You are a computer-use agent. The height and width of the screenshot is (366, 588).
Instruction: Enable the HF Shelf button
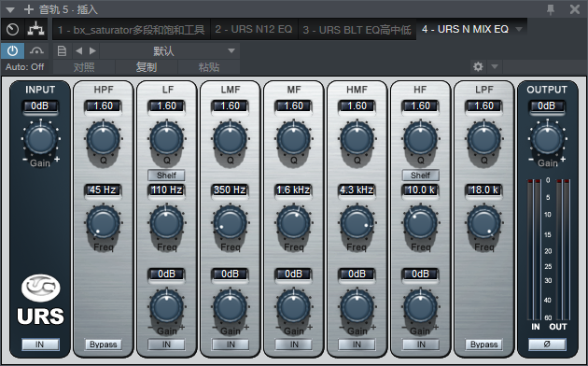pyautogui.click(x=420, y=176)
